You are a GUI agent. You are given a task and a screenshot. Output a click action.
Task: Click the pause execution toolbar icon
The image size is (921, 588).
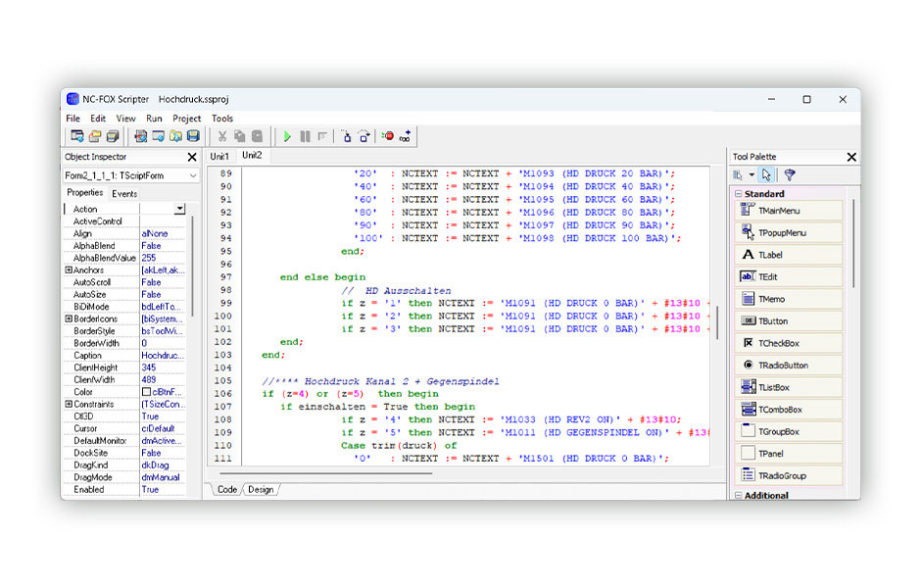(305, 136)
